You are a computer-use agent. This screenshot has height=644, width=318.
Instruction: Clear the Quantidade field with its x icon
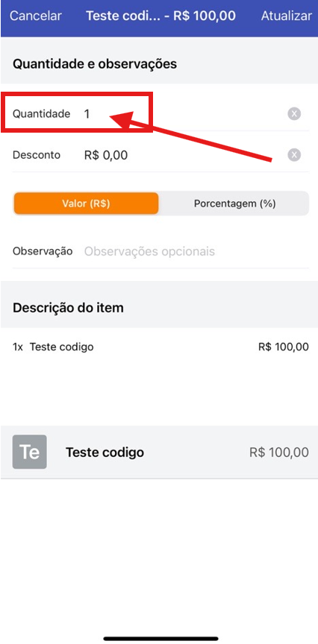[293, 114]
